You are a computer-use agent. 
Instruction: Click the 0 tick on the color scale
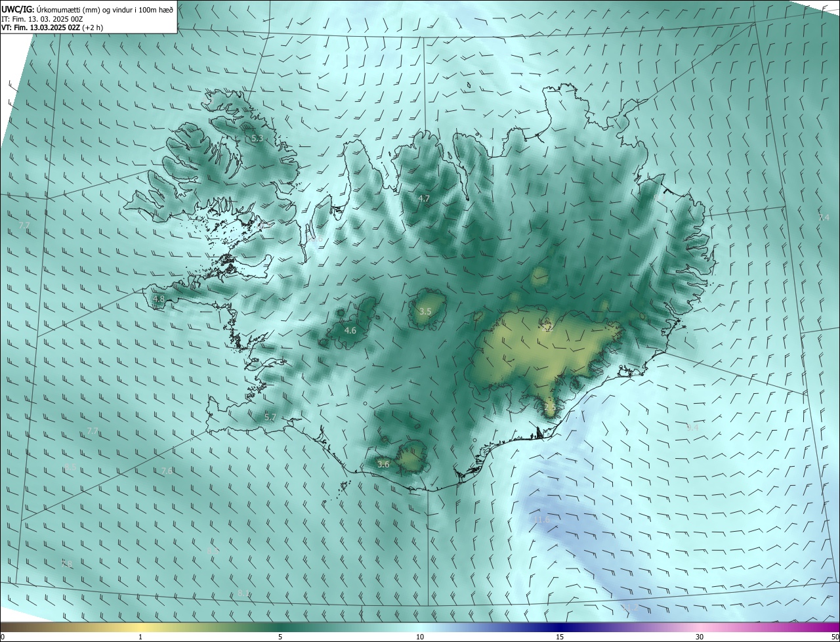click(x=3, y=637)
